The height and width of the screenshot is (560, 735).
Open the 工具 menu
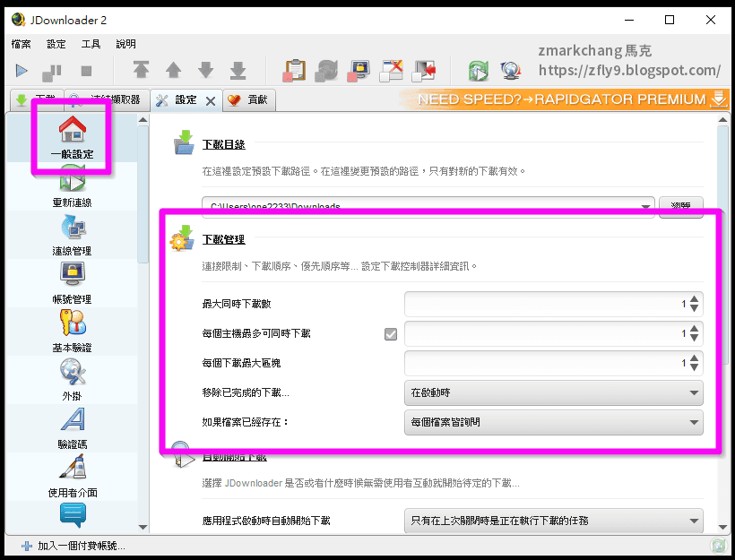point(91,44)
